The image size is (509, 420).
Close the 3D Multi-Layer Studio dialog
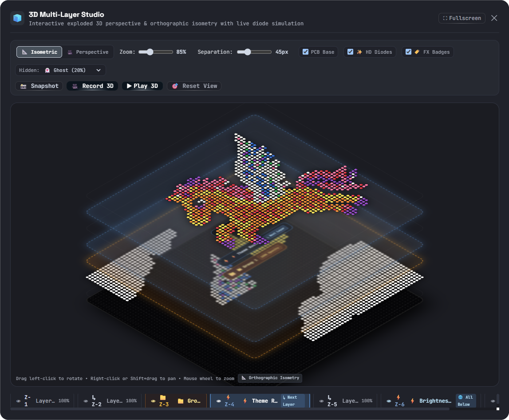494,18
